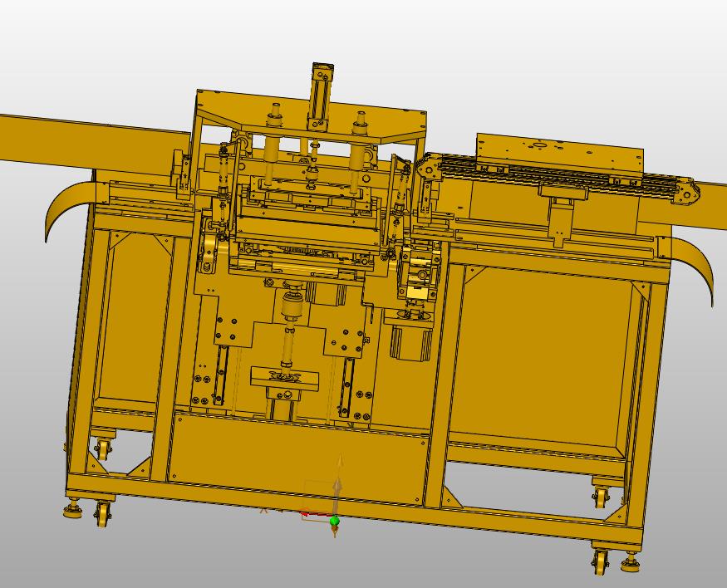727x588 pixels.
Task: Select the central cylindrical coupling under the press
Action: (x=291, y=305)
